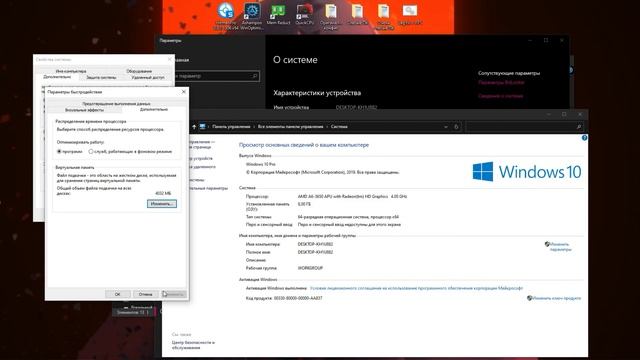The height and width of the screenshot is (360, 640).
Task: Click the search field in Control Panel window
Action: click(524, 127)
